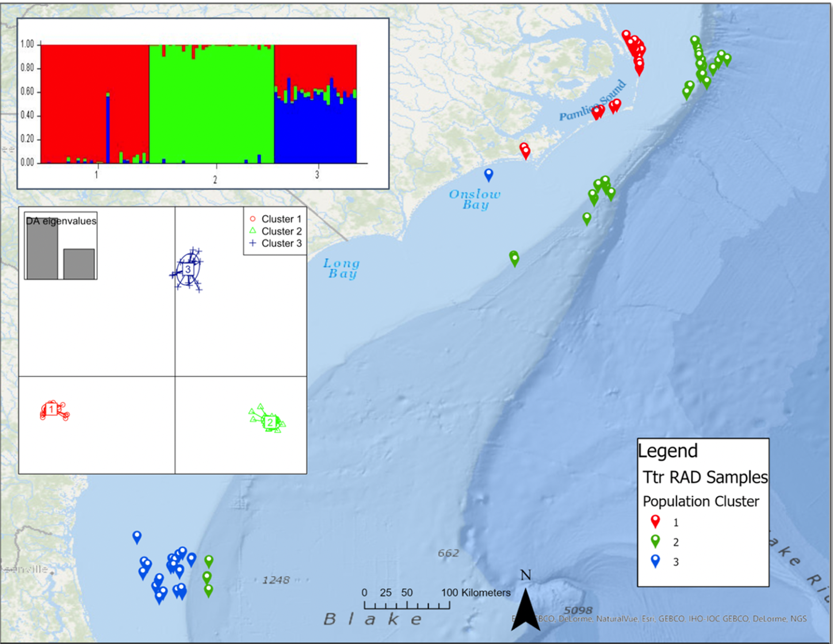The width and height of the screenshot is (833, 644).
Task: Click the Onslow Bay map label
Action: pyautogui.click(x=475, y=199)
